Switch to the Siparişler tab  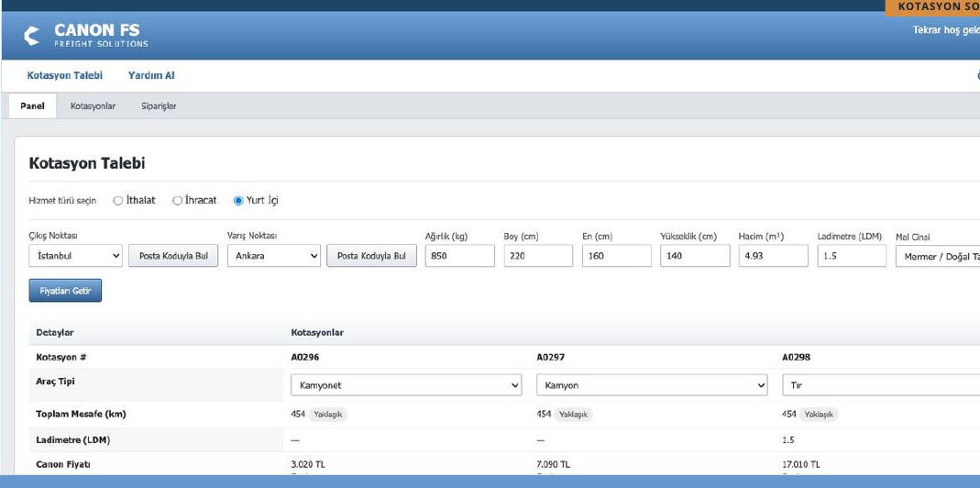click(159, 106)
